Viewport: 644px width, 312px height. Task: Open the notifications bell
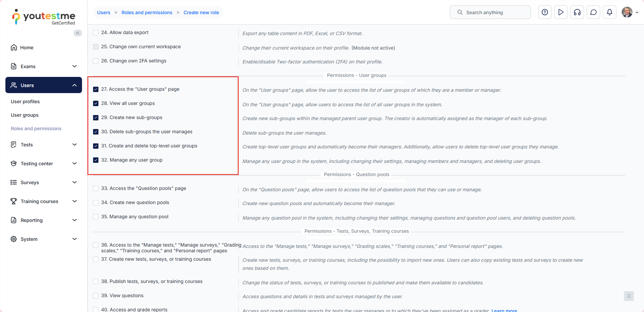[609, 12]
